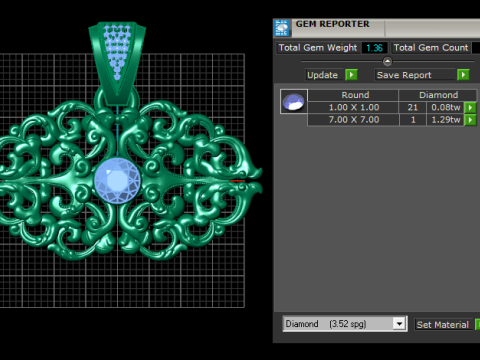Click the Gem Reporter panel icon
Image resolution: width=480 pixels, height=360 pixels.
click(x=282, y=28)
